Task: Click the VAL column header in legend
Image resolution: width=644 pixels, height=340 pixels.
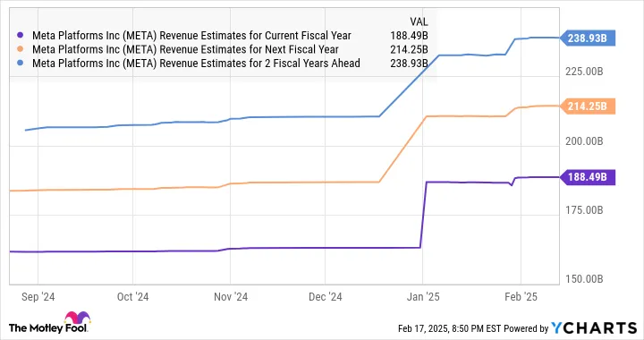Action: 419,21
